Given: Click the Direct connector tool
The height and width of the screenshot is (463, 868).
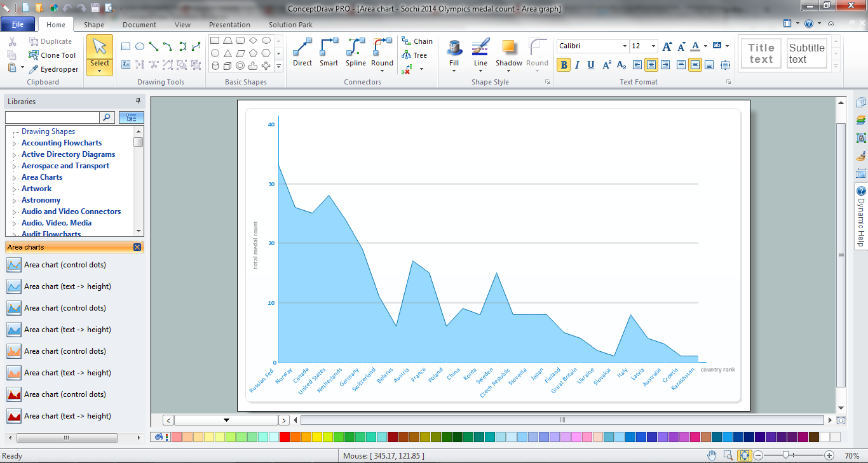Looking at the screenshot, I should [302, 52].
